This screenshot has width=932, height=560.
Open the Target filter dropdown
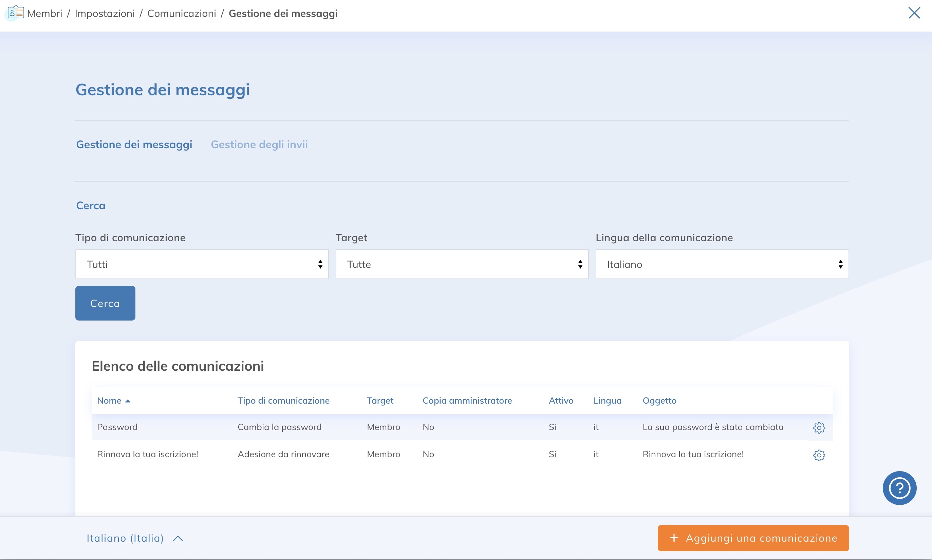coord(462,264)
